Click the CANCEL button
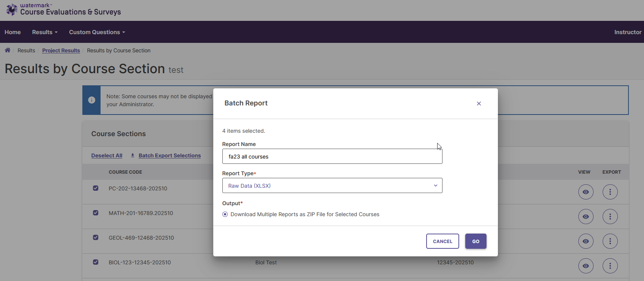644x281 pixels. point(442,241)
